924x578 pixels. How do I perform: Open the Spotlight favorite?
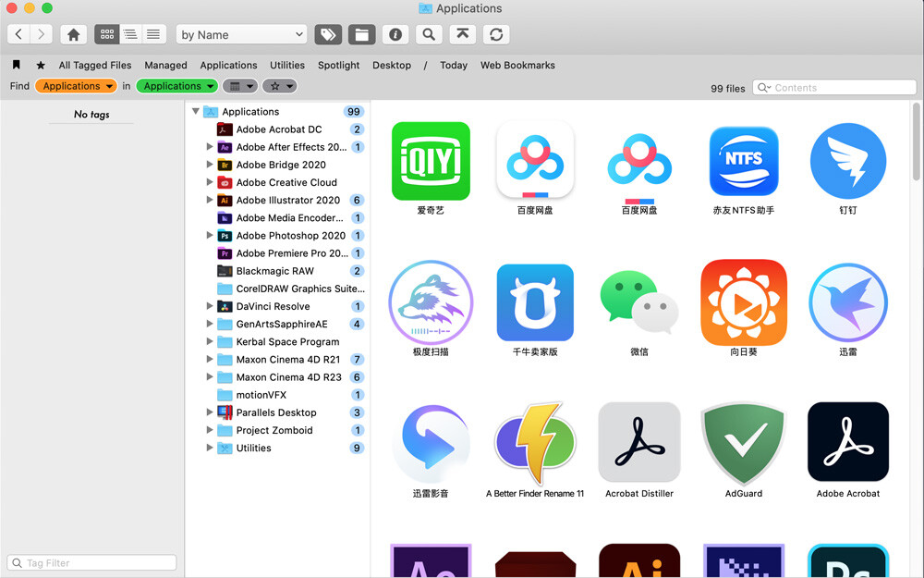point(338,65)
